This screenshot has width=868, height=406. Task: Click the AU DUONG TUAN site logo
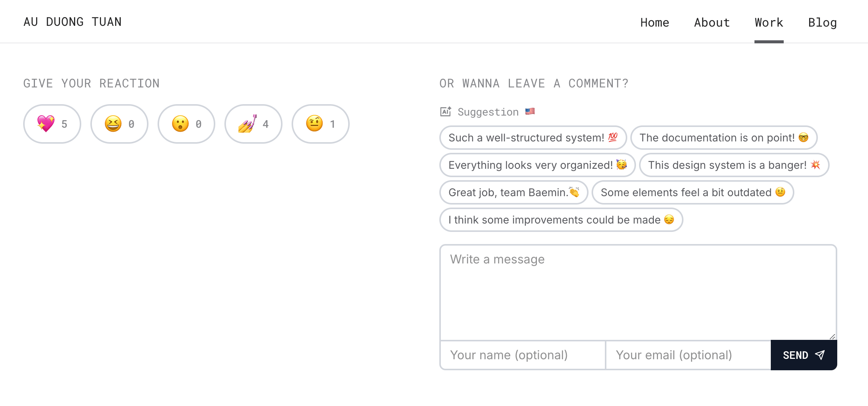click(x=73, y=22)
